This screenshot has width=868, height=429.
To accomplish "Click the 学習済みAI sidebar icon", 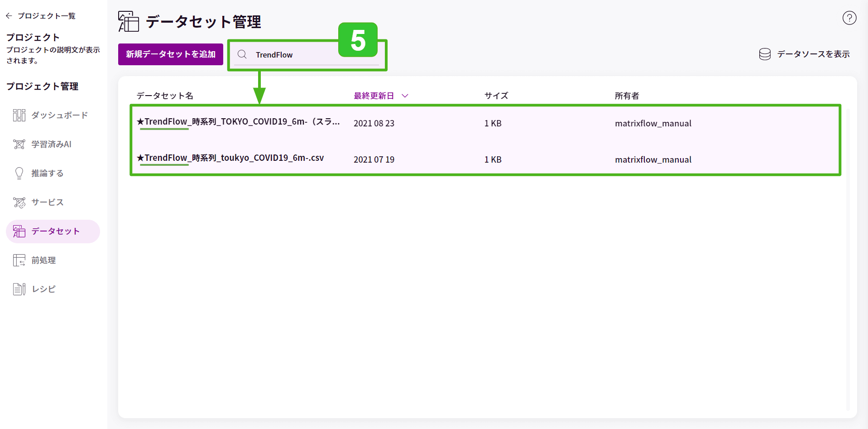I will click(19, 144).
